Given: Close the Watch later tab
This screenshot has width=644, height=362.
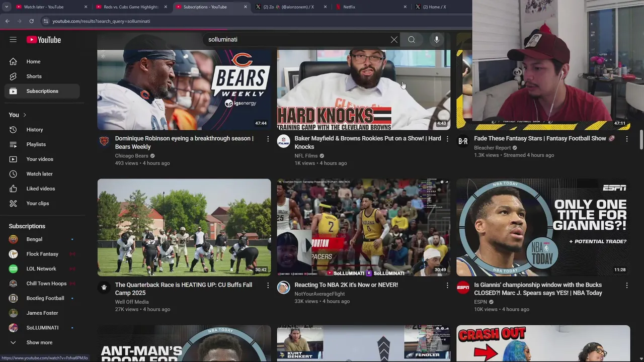Looking at the screenshot, I should pyautogui.click(x=86, y=7).
